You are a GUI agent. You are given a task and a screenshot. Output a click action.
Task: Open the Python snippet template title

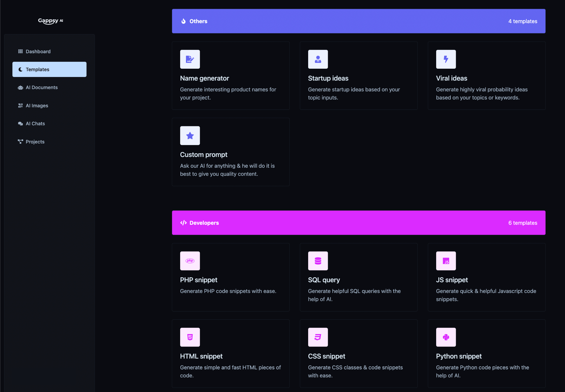click(459, 356)
